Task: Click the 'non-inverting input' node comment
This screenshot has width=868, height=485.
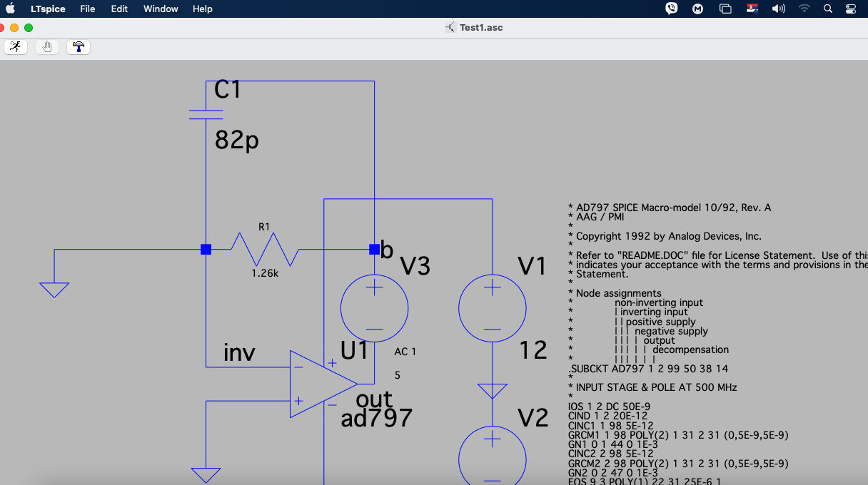Action: [659, 302]
